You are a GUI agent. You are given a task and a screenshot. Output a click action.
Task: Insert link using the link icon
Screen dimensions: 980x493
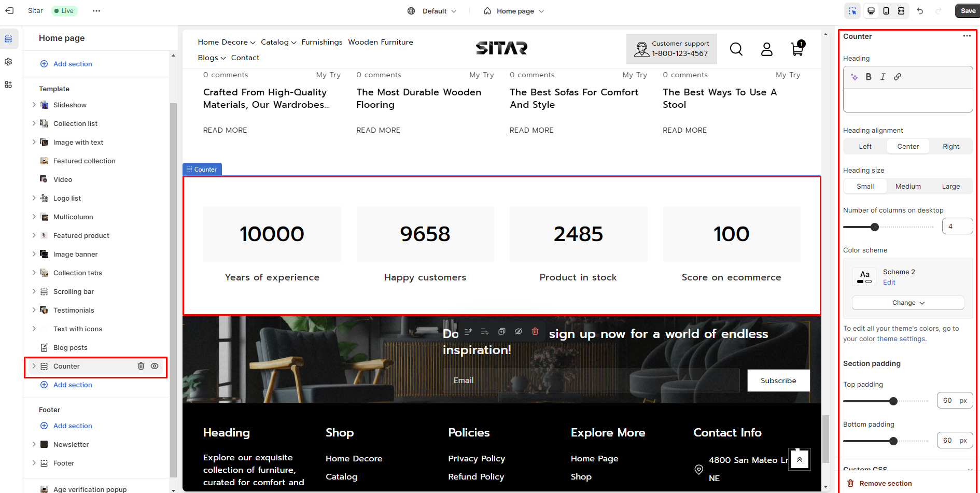[x=898, y=77]
